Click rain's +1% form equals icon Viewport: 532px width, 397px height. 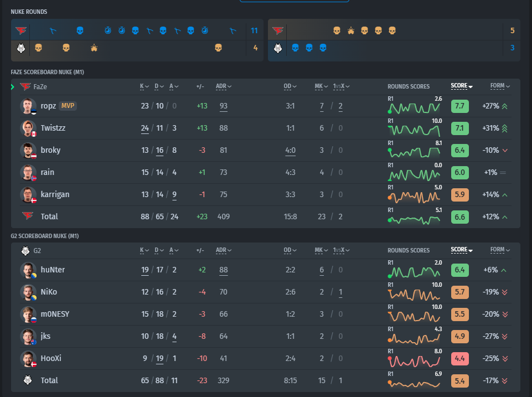[503, 172]
